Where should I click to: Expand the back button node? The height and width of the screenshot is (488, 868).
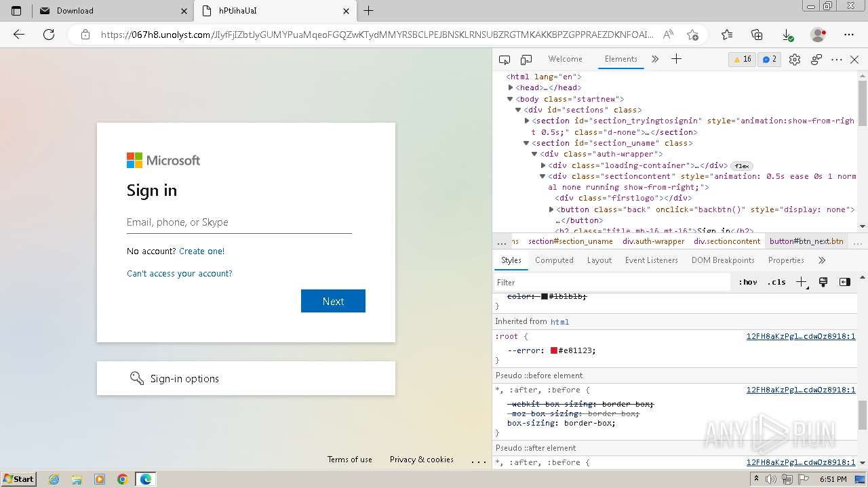551,209
